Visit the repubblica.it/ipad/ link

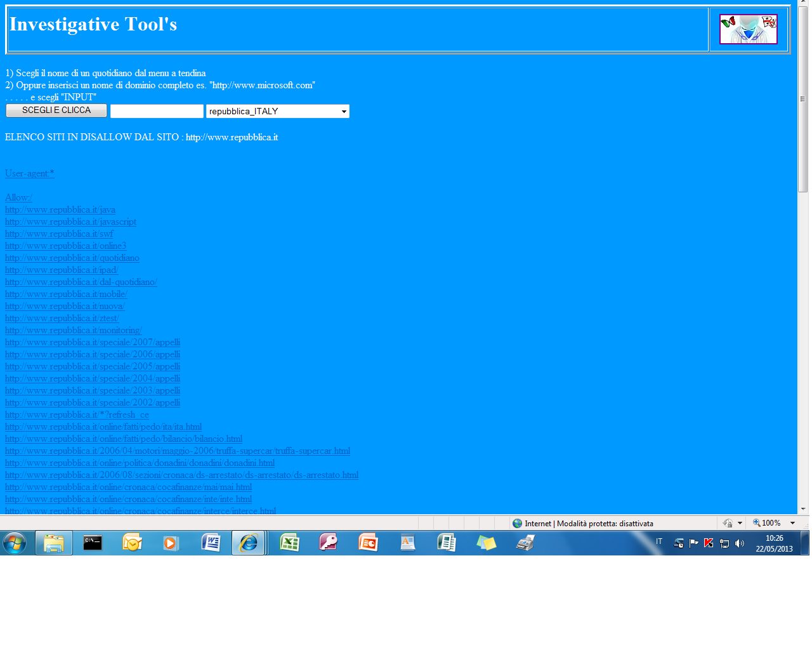point(62,270)
